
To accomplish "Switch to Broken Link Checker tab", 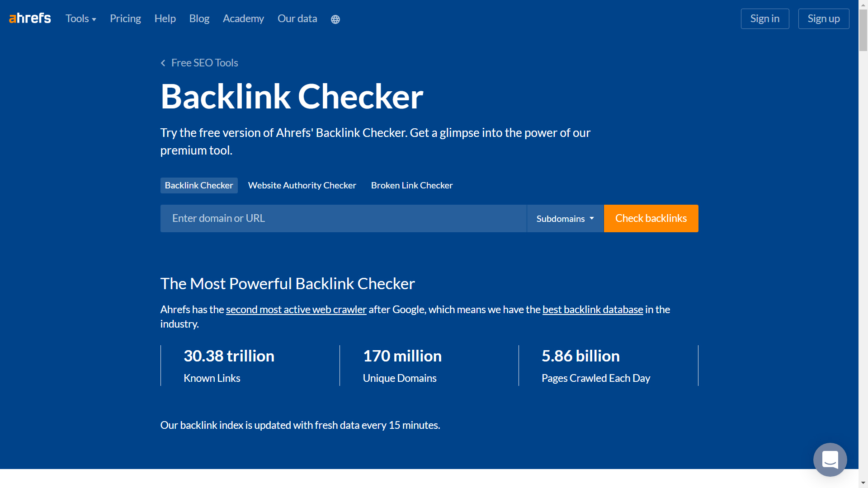I will click(x=412, y=185).
